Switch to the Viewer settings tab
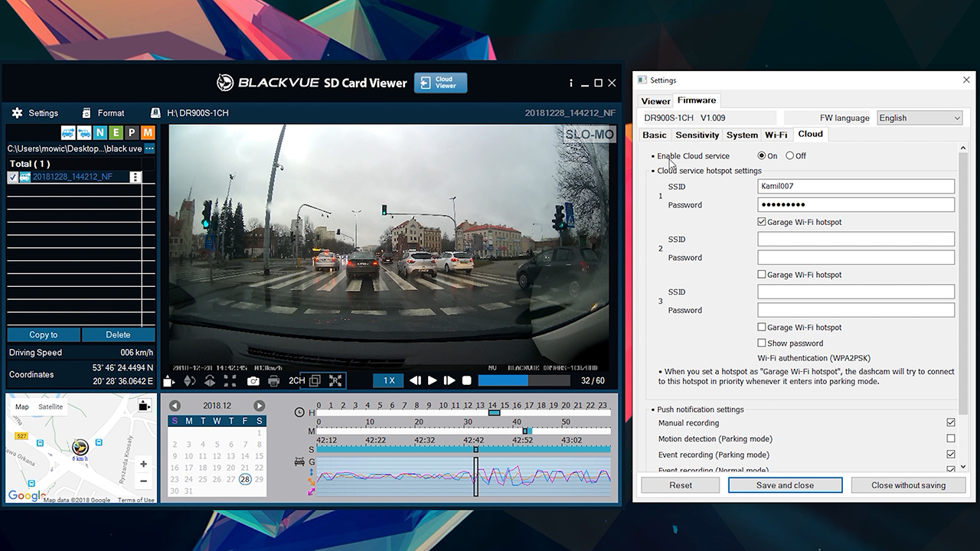Screen dimensions: 980x551 tap(655, 101)
